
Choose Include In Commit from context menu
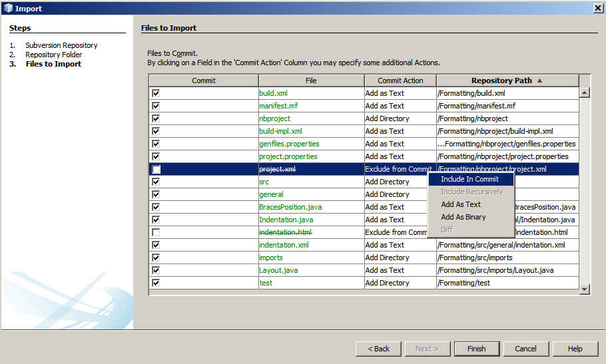pos(469,179)
